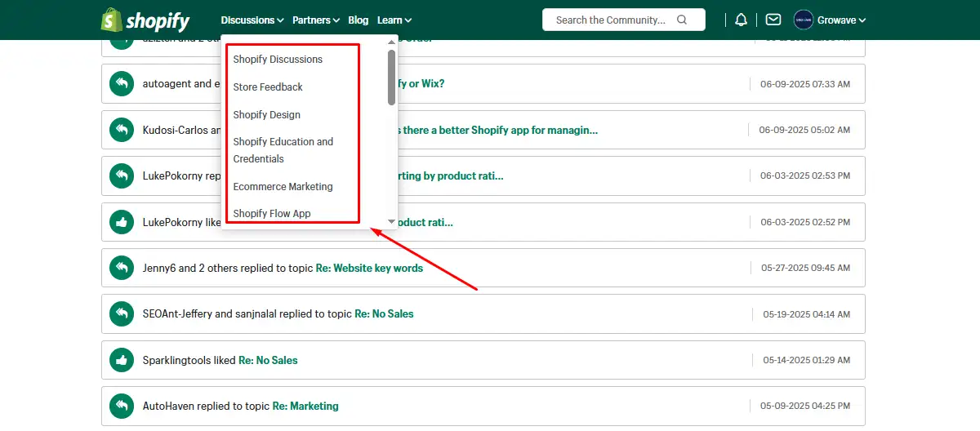Click the search magnifier icon
Viewport: 980px width, 431px height.
(683, 20)
